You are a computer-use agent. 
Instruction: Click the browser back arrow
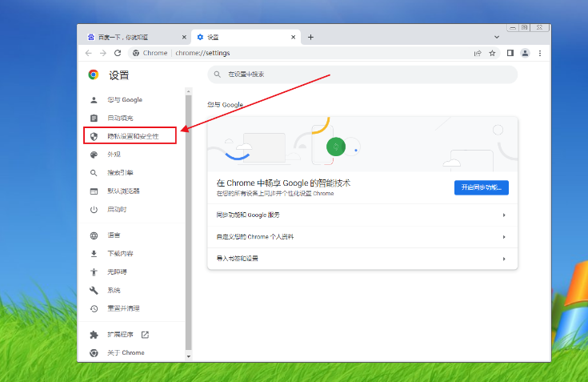[89, 53]
